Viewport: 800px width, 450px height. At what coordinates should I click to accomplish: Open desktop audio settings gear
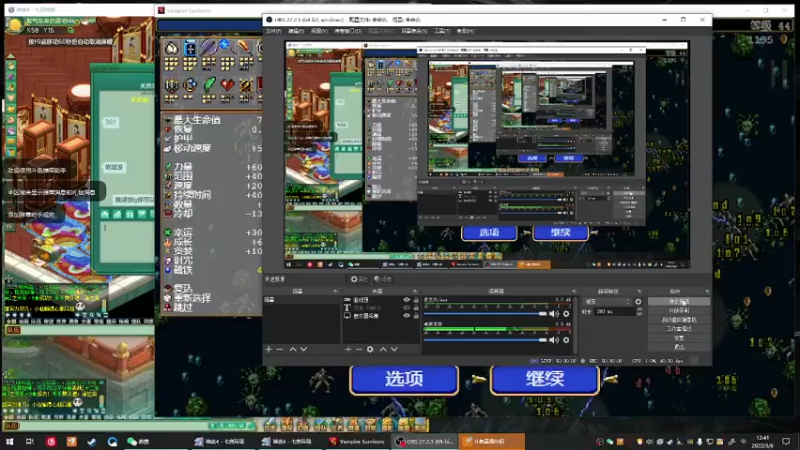click(x=566, y=340)
